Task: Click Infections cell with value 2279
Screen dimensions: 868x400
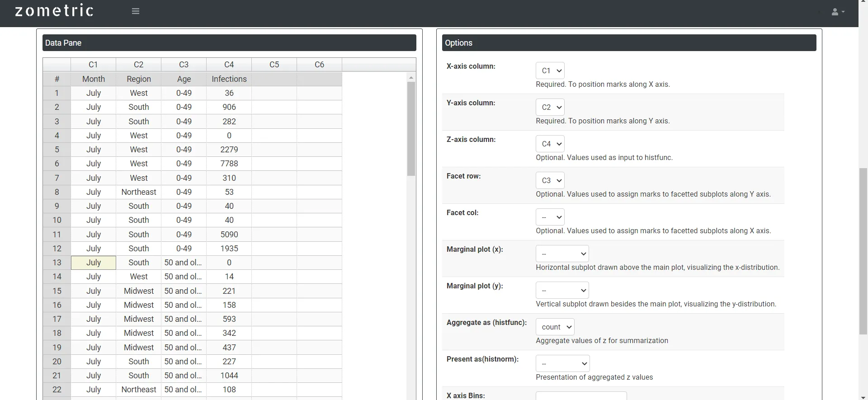Action: (229, 150)
